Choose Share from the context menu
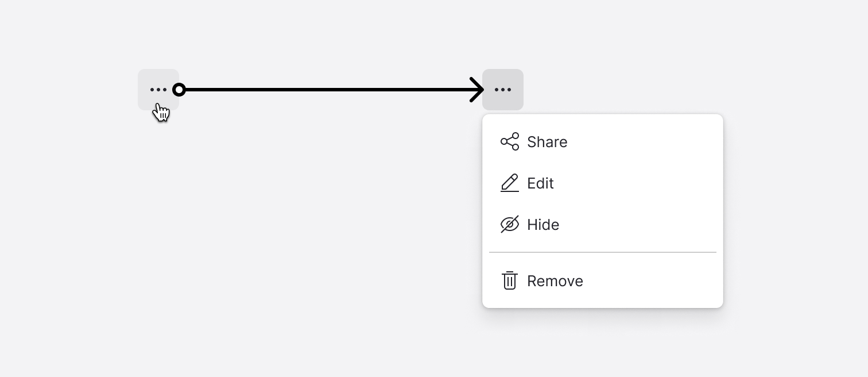The image size is (868, 377). click(x=547, y=141)
